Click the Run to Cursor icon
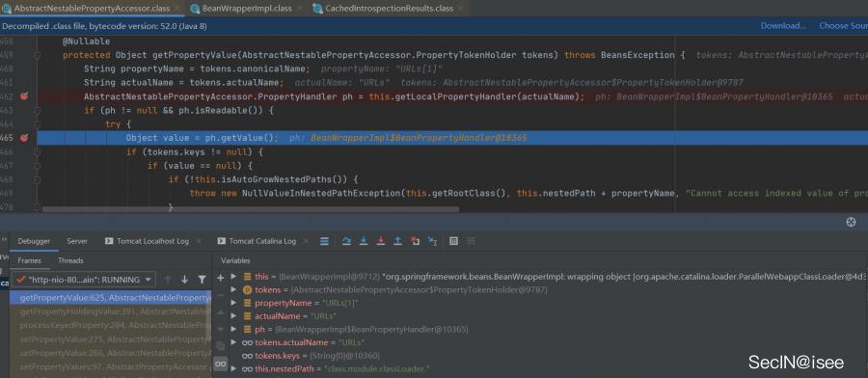Image resolution: width=868 pixels, height=378 pixels. pos(432,241)
